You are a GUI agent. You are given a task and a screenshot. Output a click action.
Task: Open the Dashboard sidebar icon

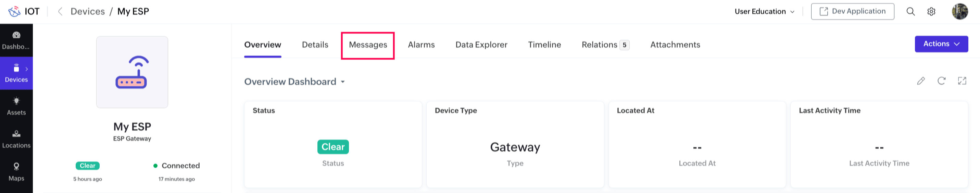click(16, 40)
